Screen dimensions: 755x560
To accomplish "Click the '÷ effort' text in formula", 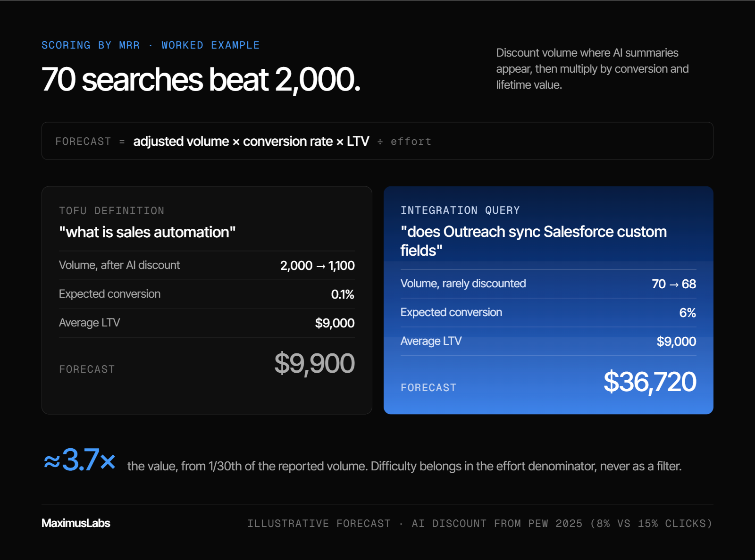I will (x=404, y=142).
